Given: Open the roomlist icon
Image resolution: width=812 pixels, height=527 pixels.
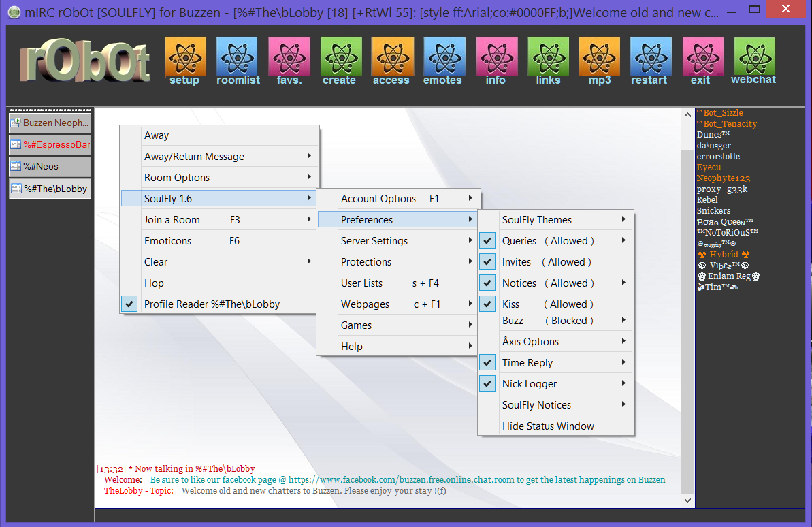Looking at the screenshot, I should [x=237, y=61].
